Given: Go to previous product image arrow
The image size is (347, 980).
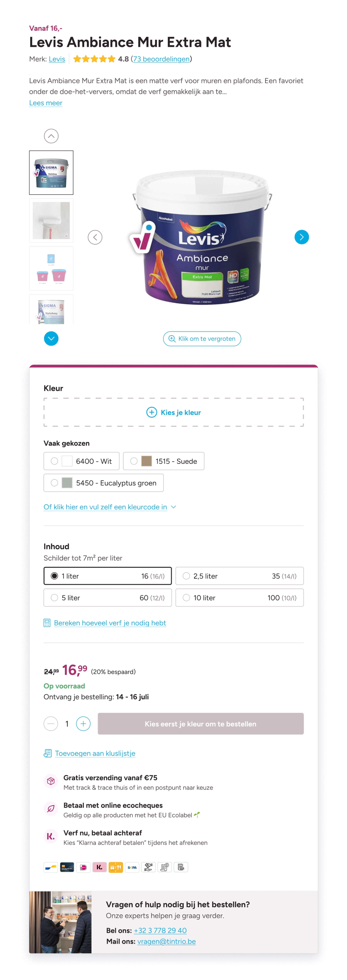Looking at the screenshot, I should click(x=95, y=237).
